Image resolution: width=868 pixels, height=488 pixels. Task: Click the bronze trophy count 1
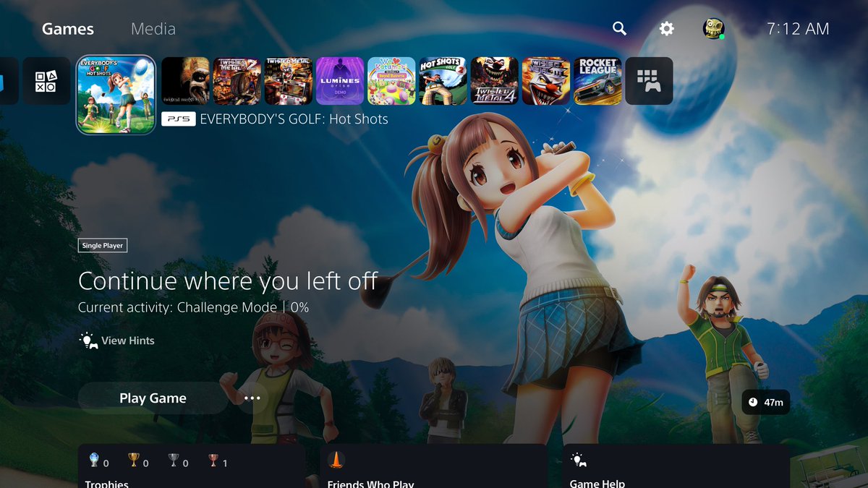[224, 463]
